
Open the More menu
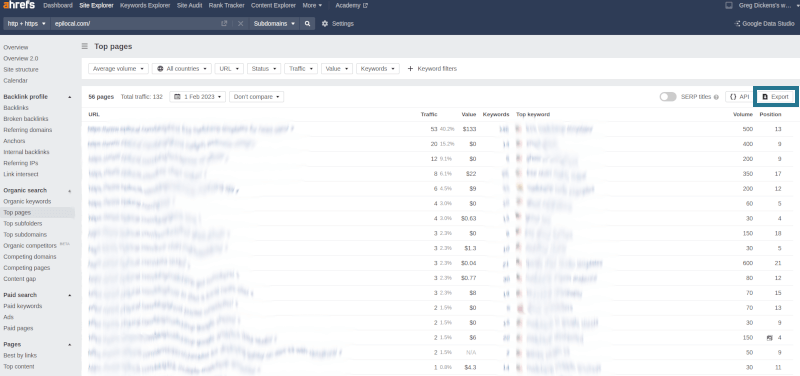point(312,6)
